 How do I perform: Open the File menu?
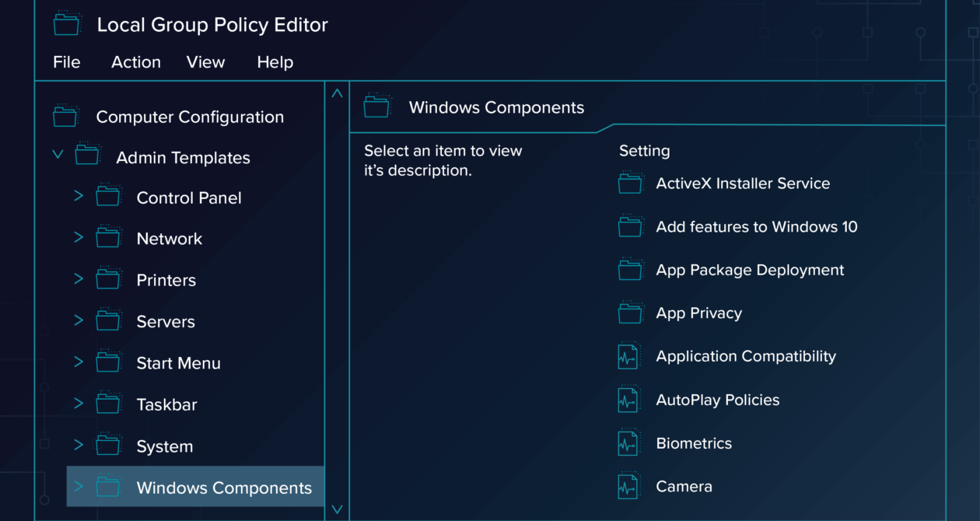pyautogui.click(x=66, y=62)
